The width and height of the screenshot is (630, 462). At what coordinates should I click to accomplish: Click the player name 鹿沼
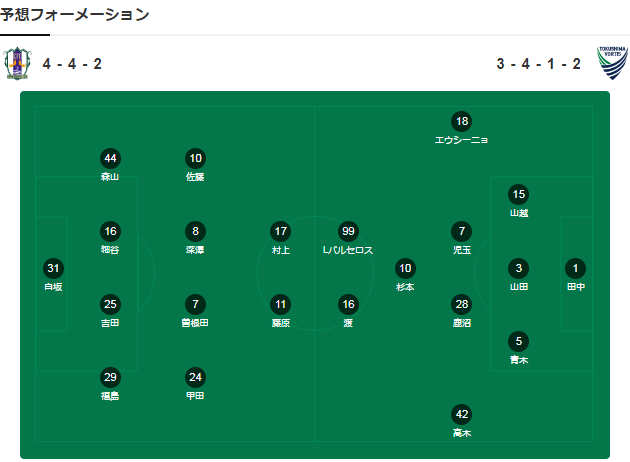point(462,323)
